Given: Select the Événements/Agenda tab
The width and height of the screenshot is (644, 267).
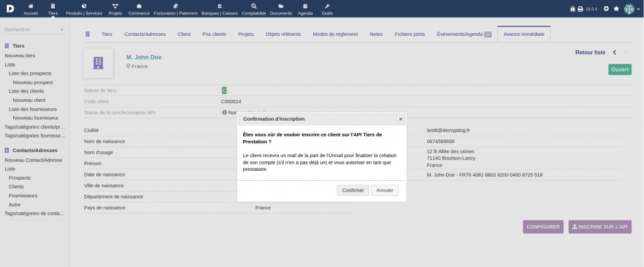Looking at the screenshot, I should [464, 34].
